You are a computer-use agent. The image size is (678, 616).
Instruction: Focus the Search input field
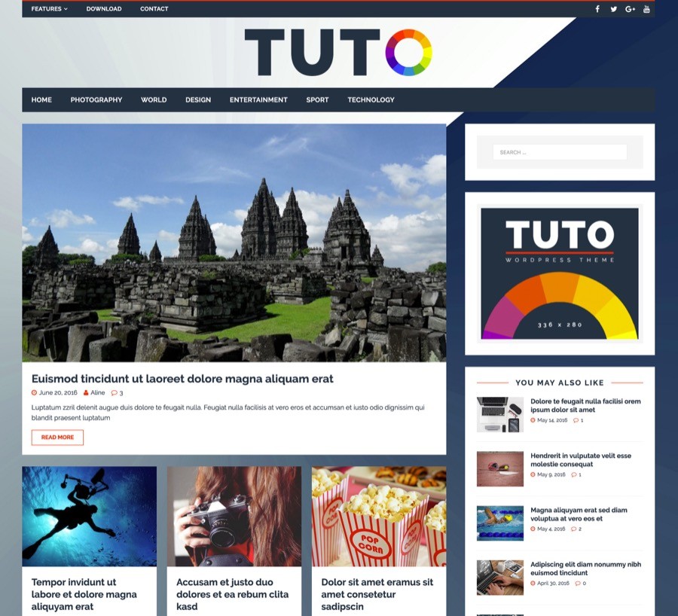click(560, 152)
